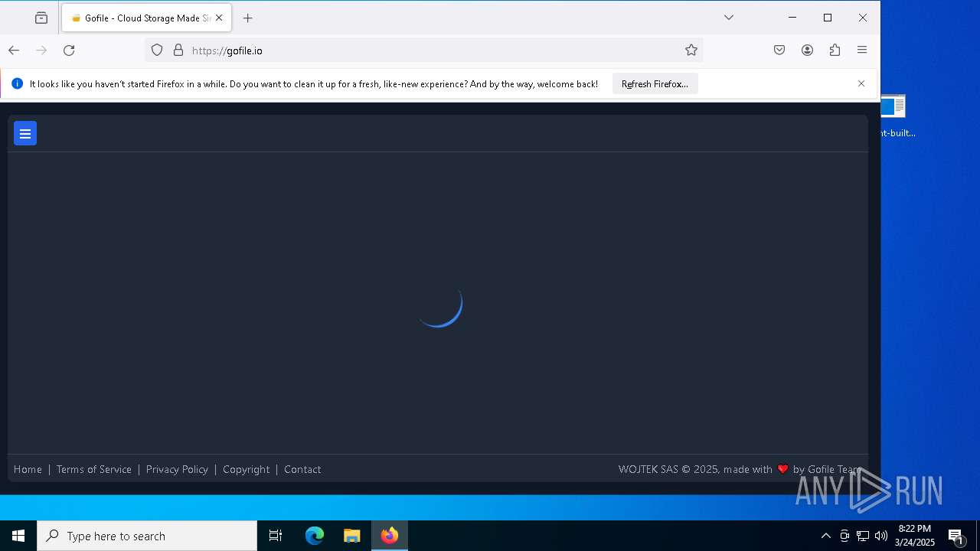The height and width of the screenshot is (551, 980).
Task: Launch Microsoft Edge from the taskbar
Action: coord(315,536)
